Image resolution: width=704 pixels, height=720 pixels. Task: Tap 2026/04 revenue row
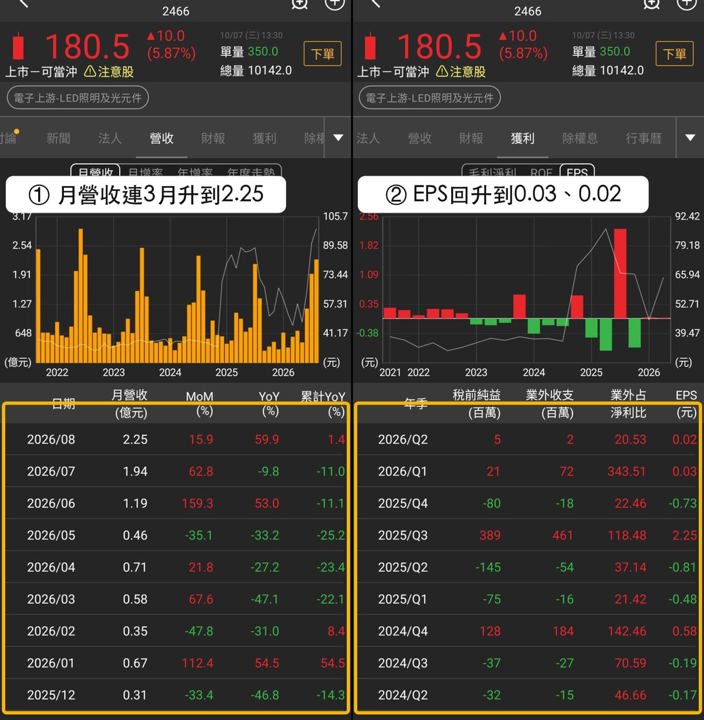coord(177,568)
